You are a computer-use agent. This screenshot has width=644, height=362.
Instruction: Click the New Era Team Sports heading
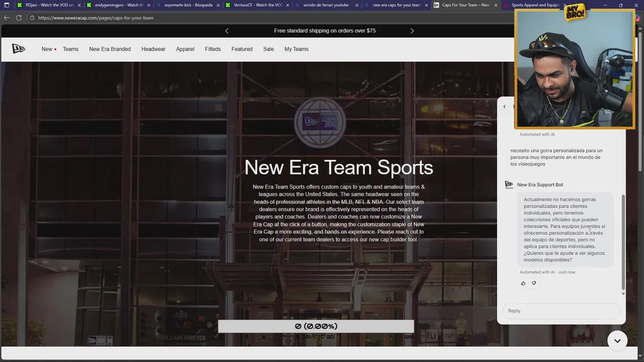click(339, 167)
